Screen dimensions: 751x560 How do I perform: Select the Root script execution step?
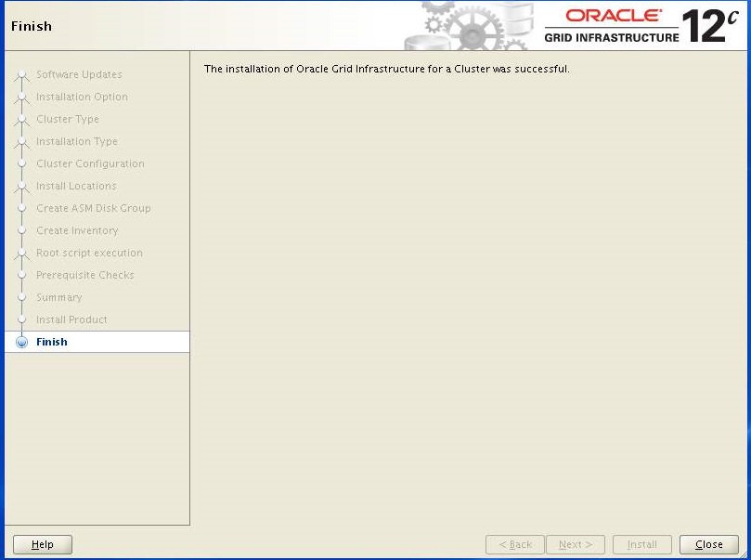89,253
